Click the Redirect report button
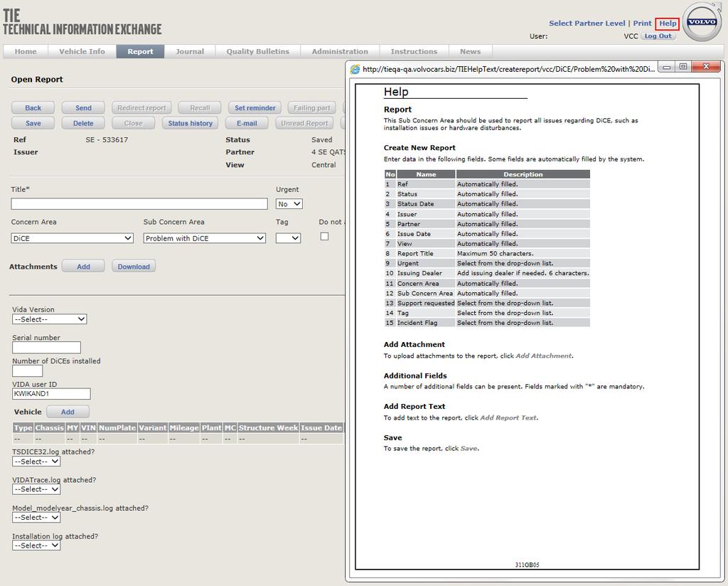Screen dimensions: 728x586 [141, 107]
